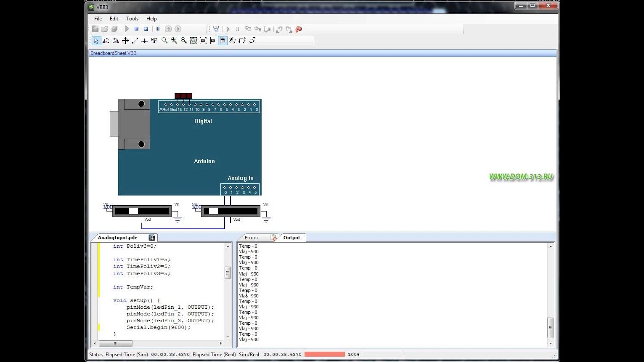Switch to the Output tab

[291, 238]
